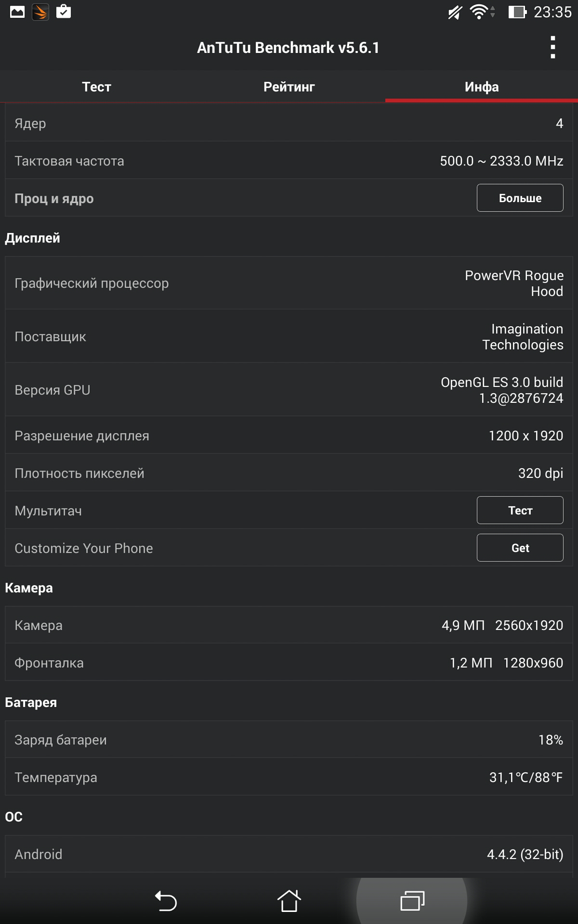Tap the Get button for Customize Your Phone

(x=520, y=548)
